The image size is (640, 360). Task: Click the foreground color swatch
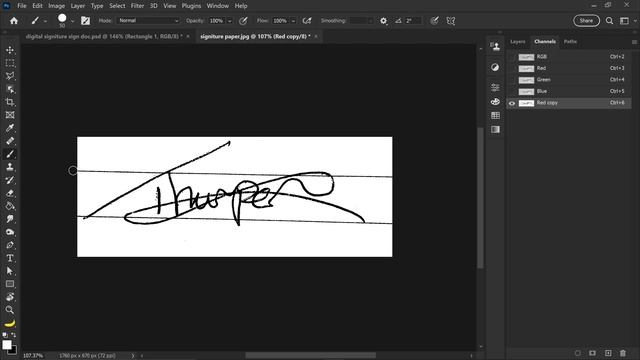pyautogui.click(x=6, y=345)
